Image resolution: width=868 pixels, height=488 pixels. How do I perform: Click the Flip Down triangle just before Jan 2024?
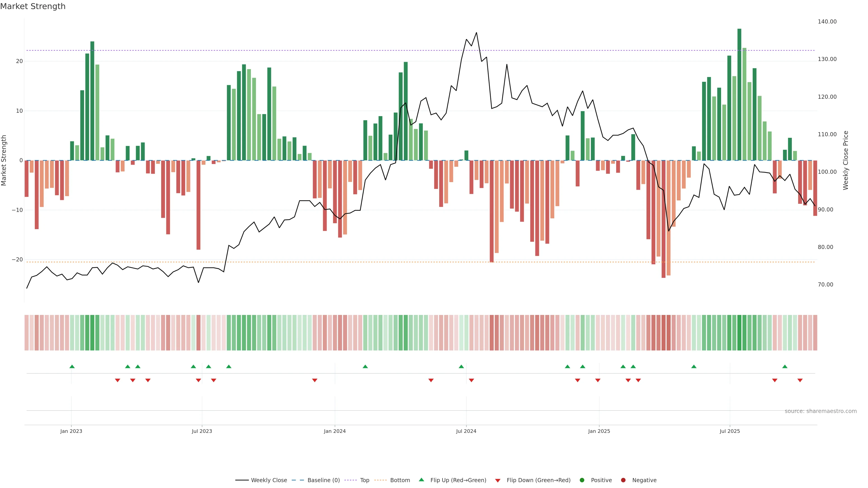[315, 380]
